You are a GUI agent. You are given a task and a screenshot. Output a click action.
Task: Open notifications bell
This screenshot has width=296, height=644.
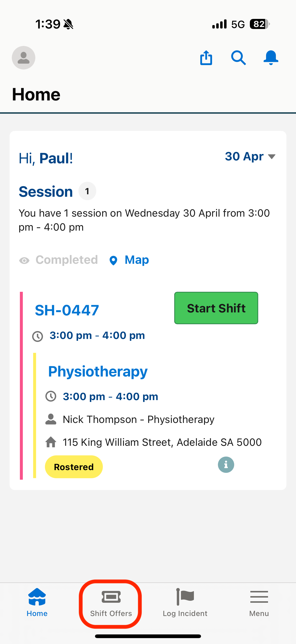click(271, 58)
